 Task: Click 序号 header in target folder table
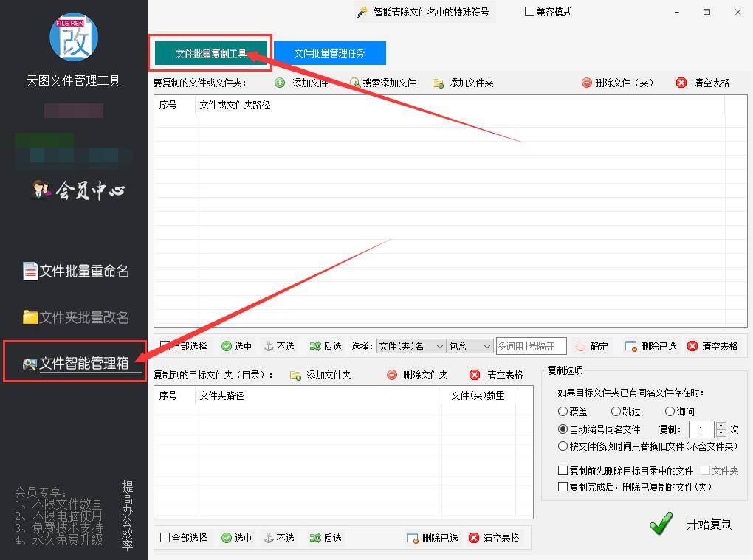coord(168,395)
